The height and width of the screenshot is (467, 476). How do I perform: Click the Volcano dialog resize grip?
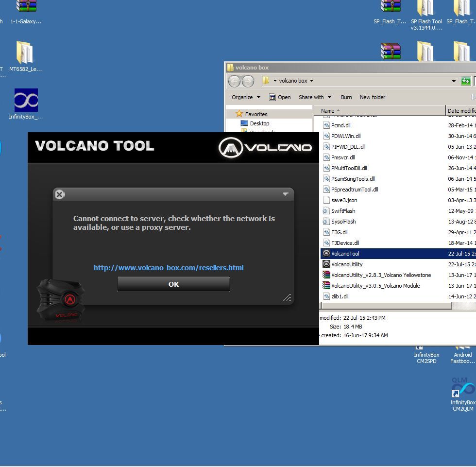(287, 297)
